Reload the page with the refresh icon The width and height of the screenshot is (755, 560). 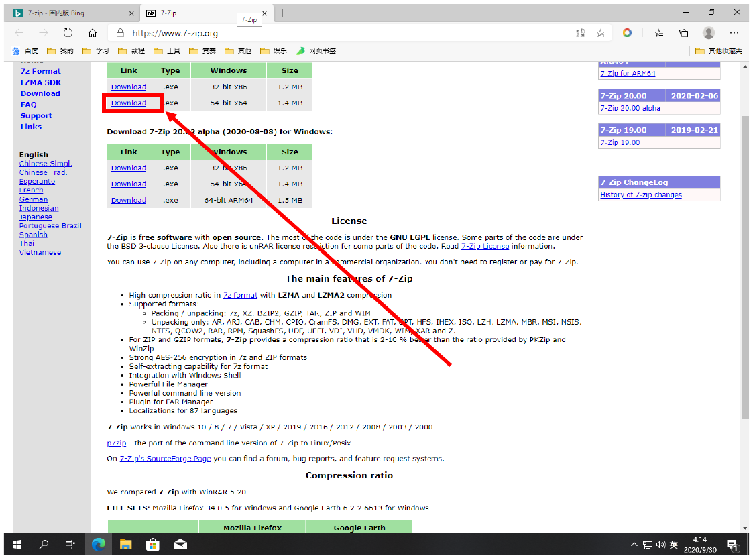click(x=68, y=33)
